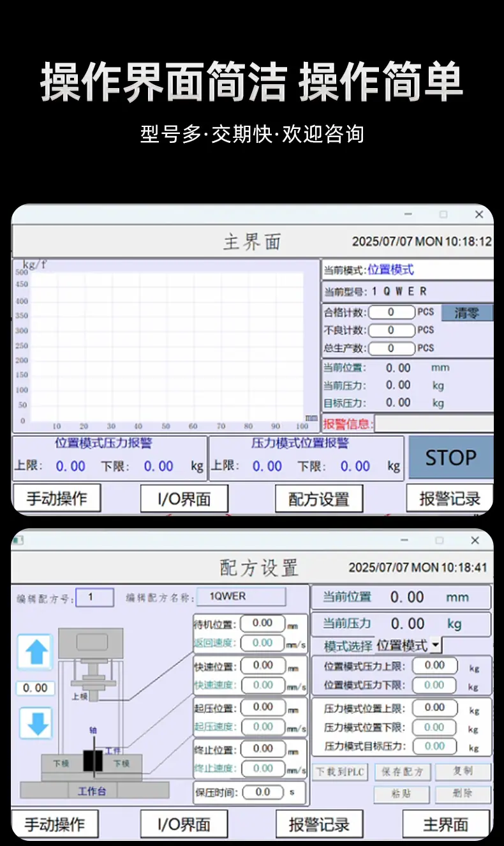Click the blue down arrow icon
The width and height of the screenshot is (504, 846).
pyautogui.click(x=35, y=723)
